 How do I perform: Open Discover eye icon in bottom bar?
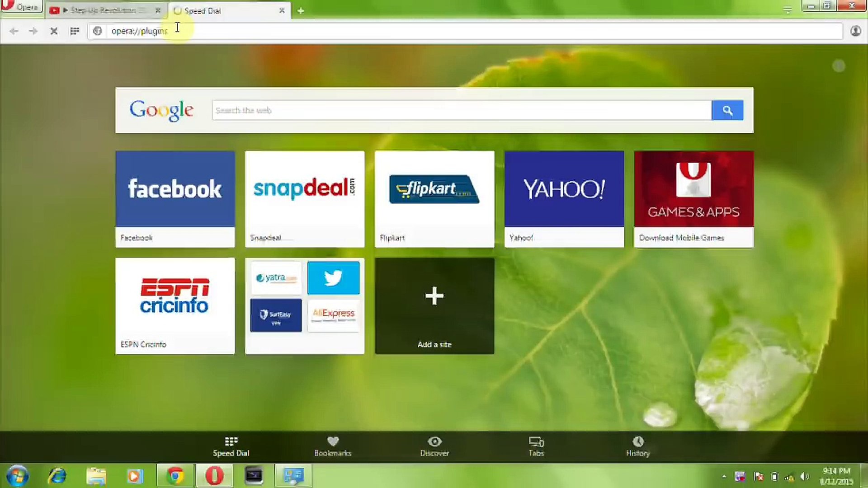(x=434, y=446)
